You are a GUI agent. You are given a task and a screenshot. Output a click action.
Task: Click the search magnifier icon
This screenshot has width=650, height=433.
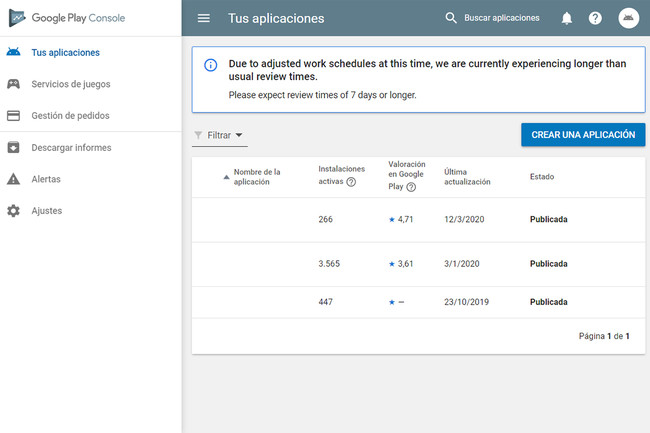pyautogui.click(x=451, y=18)
